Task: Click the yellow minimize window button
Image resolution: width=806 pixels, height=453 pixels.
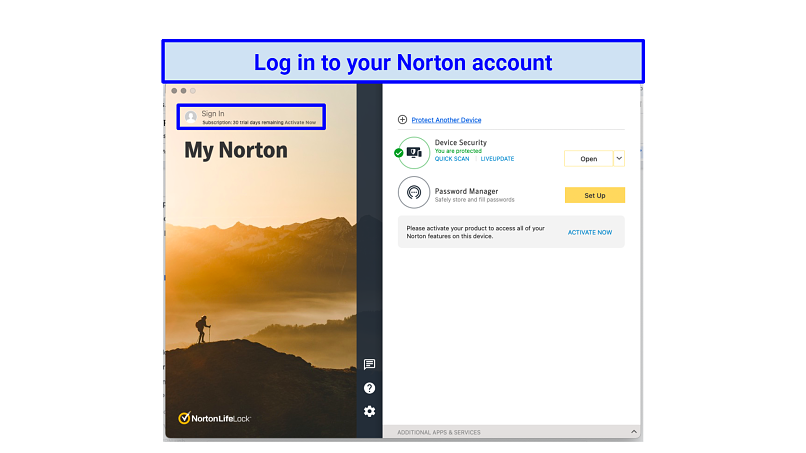Action: pos(184,91)
